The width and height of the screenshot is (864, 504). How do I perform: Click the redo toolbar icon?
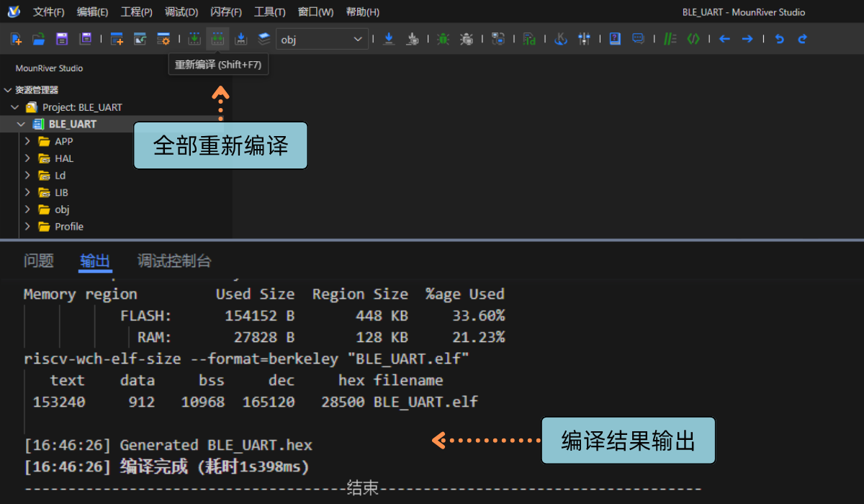click(x=802, y=39)
